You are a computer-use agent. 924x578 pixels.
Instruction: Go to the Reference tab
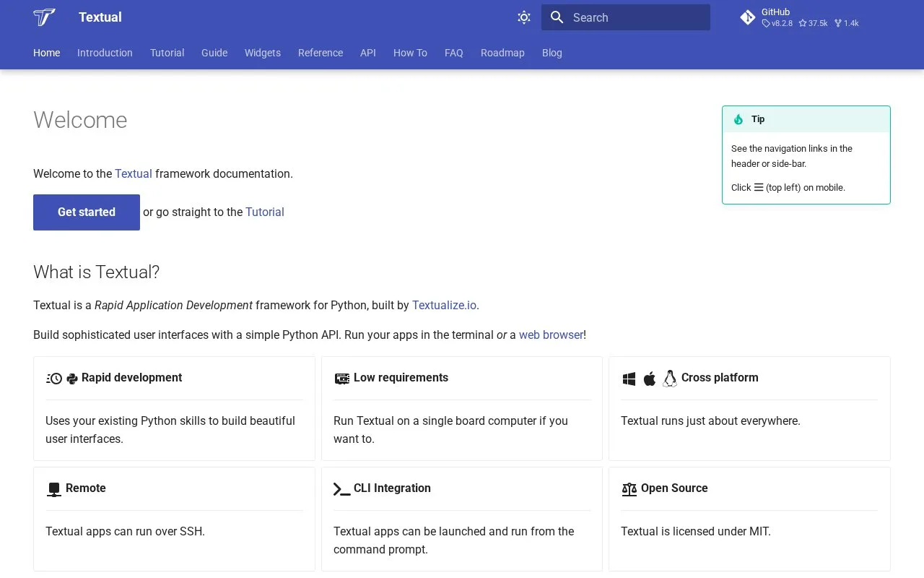321,53
